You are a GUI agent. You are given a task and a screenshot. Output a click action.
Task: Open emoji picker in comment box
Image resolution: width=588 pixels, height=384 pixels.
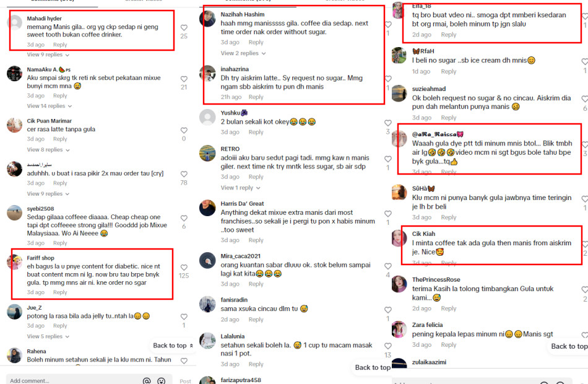point(162,381)
